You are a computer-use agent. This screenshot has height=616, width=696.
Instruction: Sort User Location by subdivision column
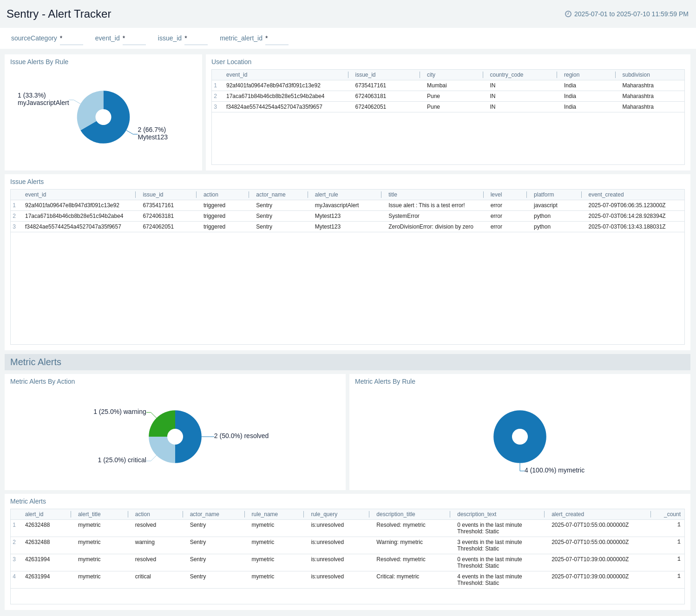(636, 75)
